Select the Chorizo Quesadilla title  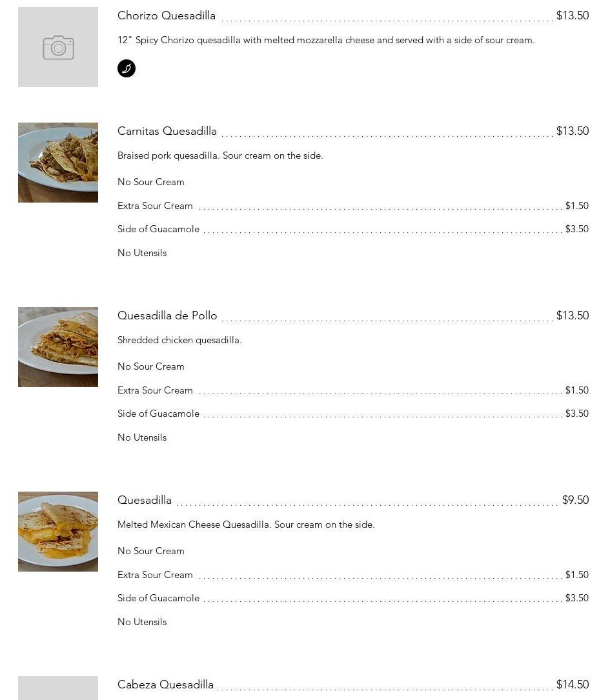pos(167,15)
